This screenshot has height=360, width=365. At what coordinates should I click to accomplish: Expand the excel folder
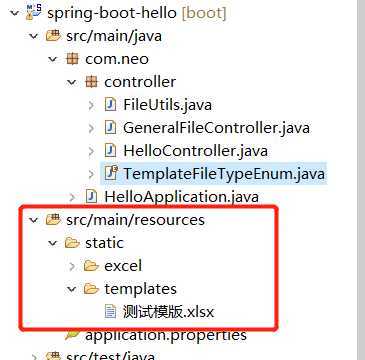(x=72, y=266)
